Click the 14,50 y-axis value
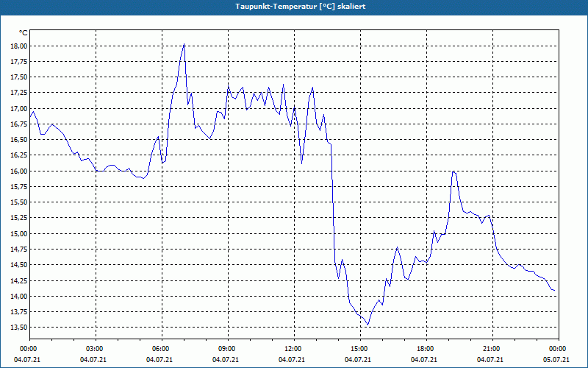588x368 pixels. [x=18, y=265]
